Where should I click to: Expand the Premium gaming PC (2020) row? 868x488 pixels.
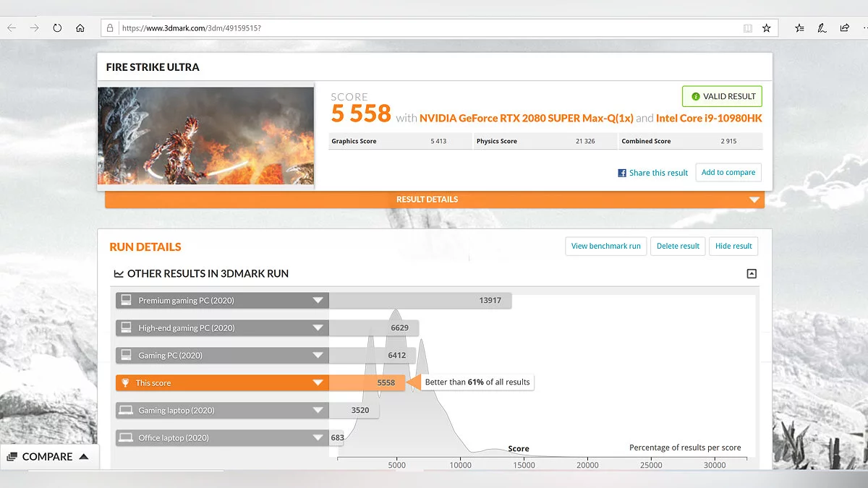(x=317, y=301)
